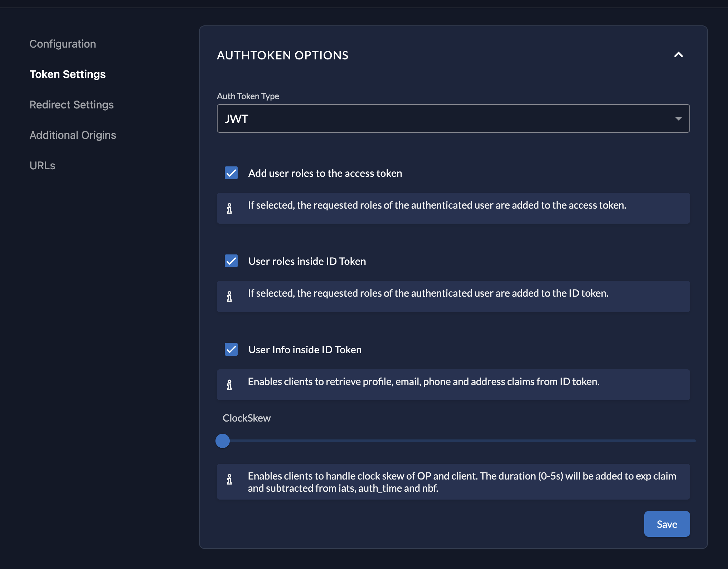Toggle User Info inside ID Token off
The image size is (728, 569).
(231, 349)
